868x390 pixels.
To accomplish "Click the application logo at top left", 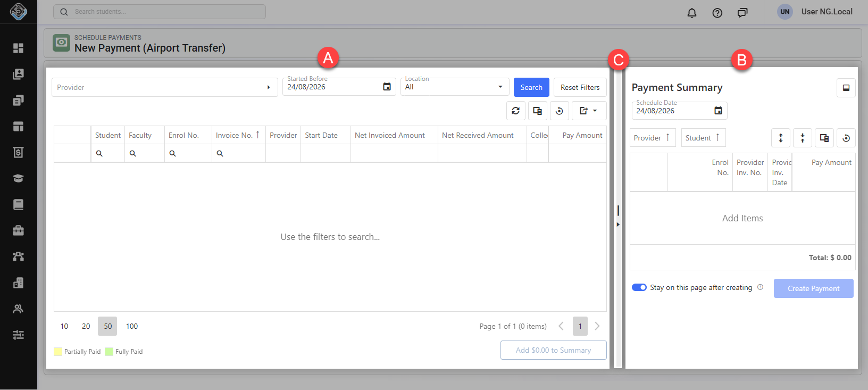I will click(18, 12).
